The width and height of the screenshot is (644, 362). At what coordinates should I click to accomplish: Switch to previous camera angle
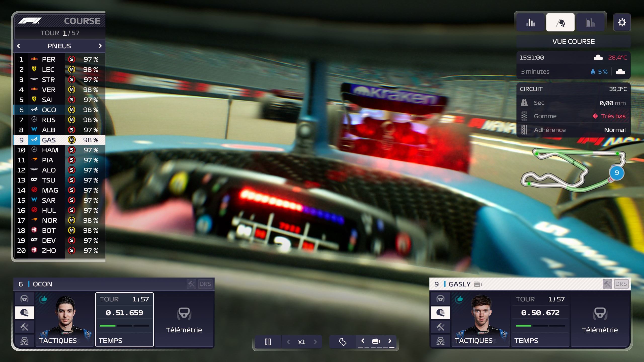tap(363, 341)
